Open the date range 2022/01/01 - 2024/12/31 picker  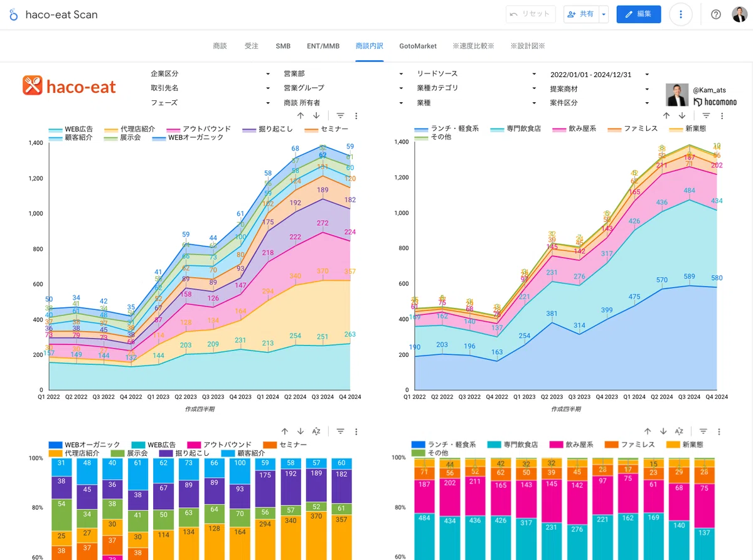click(599, 73)
